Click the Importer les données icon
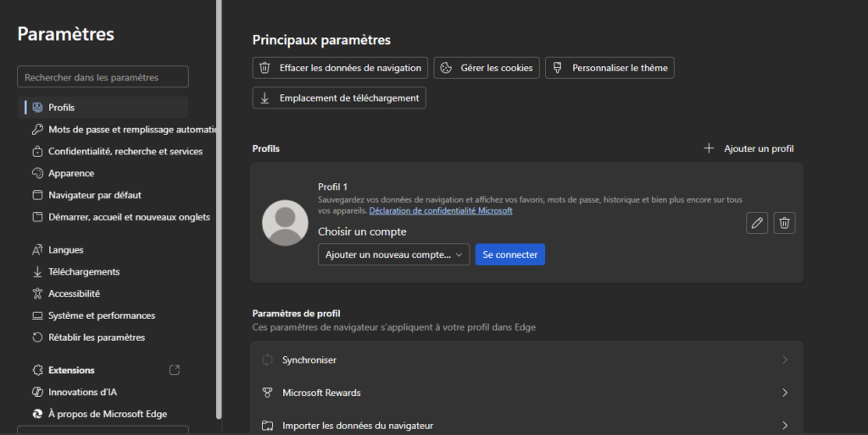 267,426
